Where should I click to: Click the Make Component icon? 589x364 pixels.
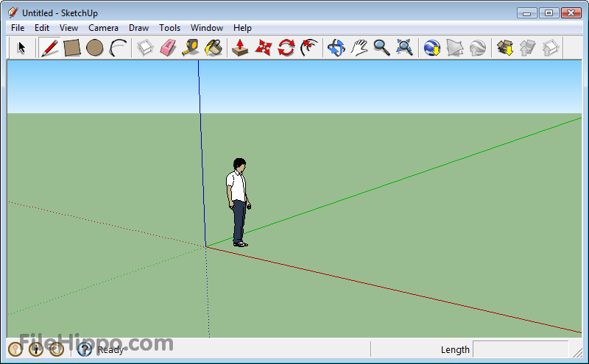pos(145,48)
